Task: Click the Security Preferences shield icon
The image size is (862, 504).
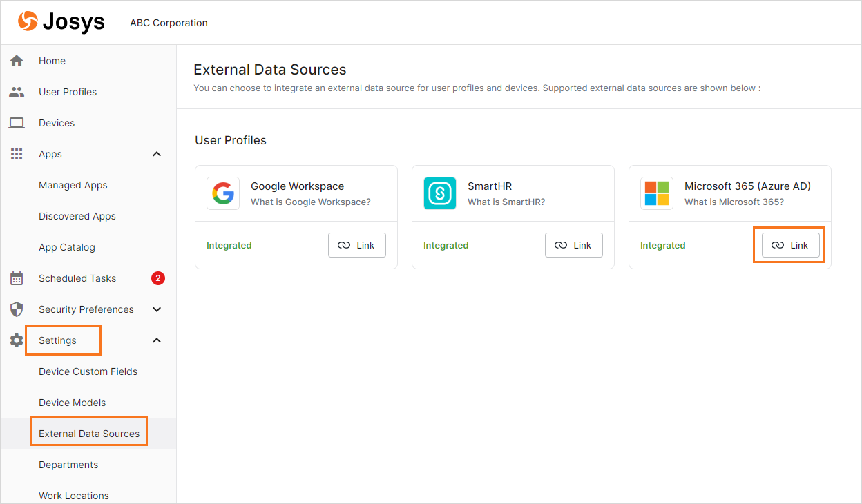Action: pyautogui.click(x=17, y=309)
